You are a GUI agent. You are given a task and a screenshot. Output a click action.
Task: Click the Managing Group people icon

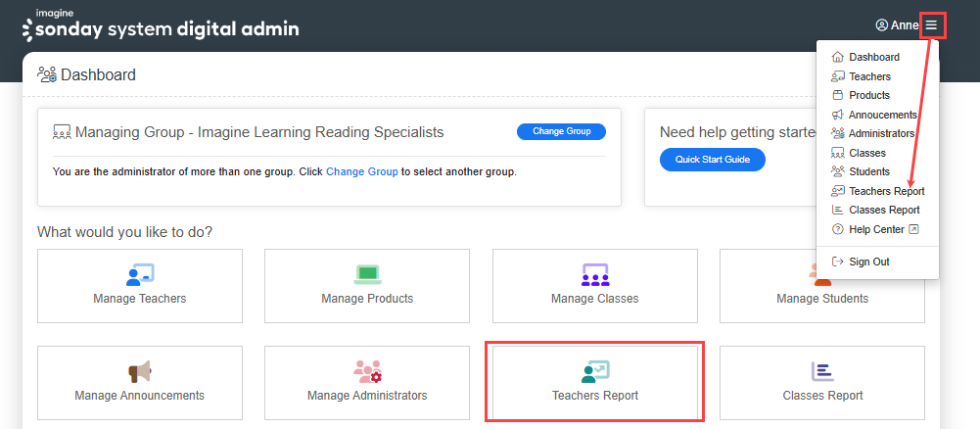(62, 132)
